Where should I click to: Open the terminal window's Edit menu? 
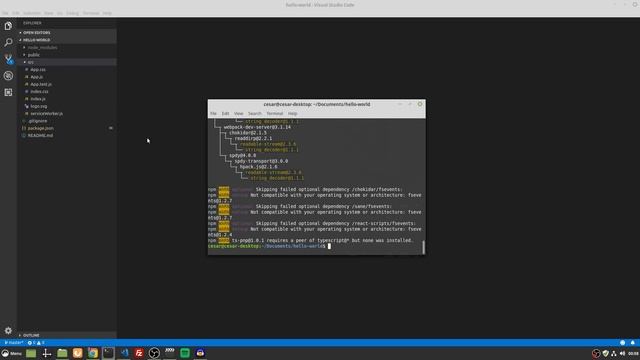tap(225, 113)
